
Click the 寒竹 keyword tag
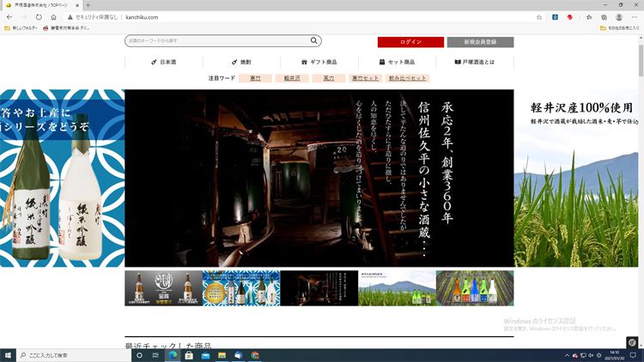[x=255, y=78]
